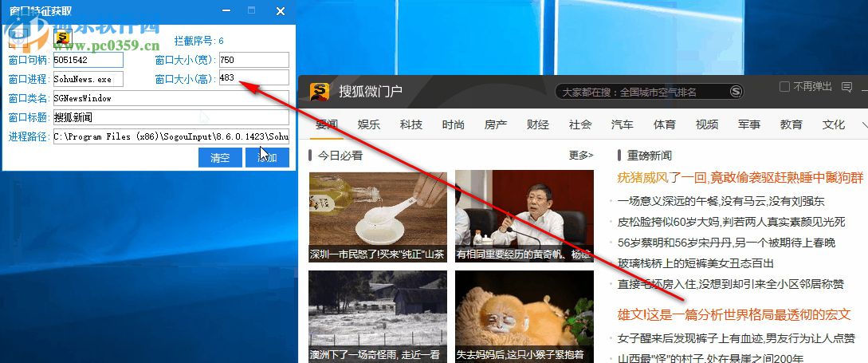Go to the 社会 tab

pyautogui.click(x=580, y=124)
